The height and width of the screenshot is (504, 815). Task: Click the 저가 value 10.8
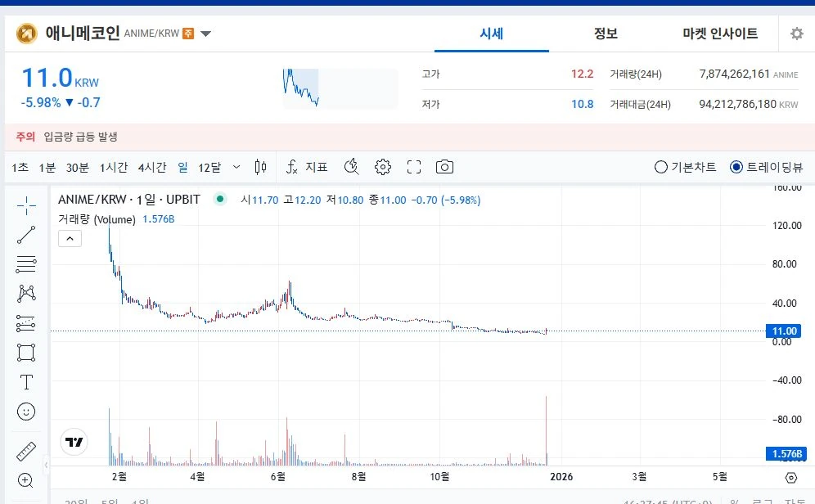(582, 104)
